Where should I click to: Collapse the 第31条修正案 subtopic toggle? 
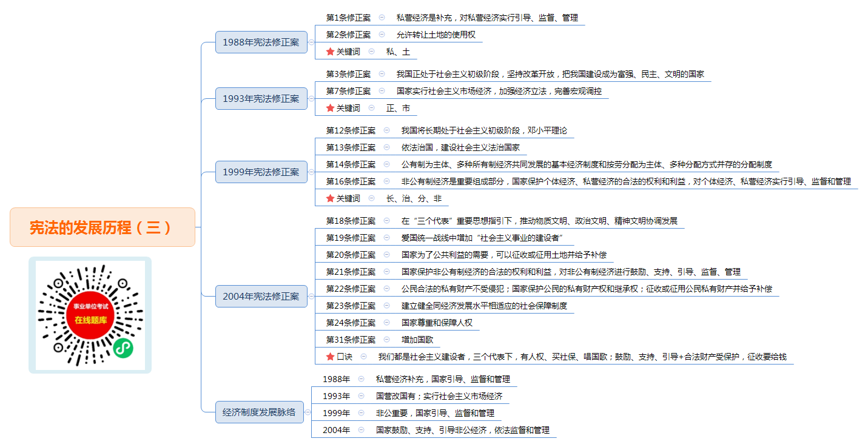pos(386,340)
